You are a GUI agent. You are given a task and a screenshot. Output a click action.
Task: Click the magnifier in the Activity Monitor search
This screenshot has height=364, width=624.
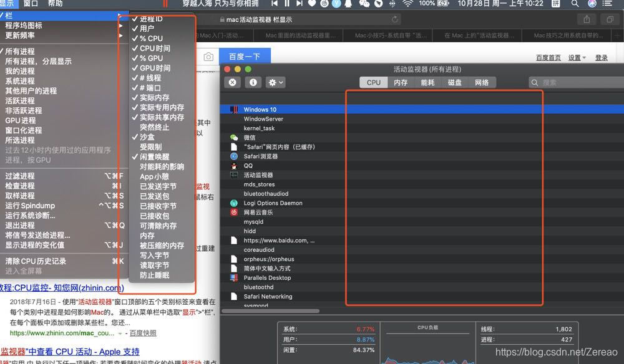[535, 83]
